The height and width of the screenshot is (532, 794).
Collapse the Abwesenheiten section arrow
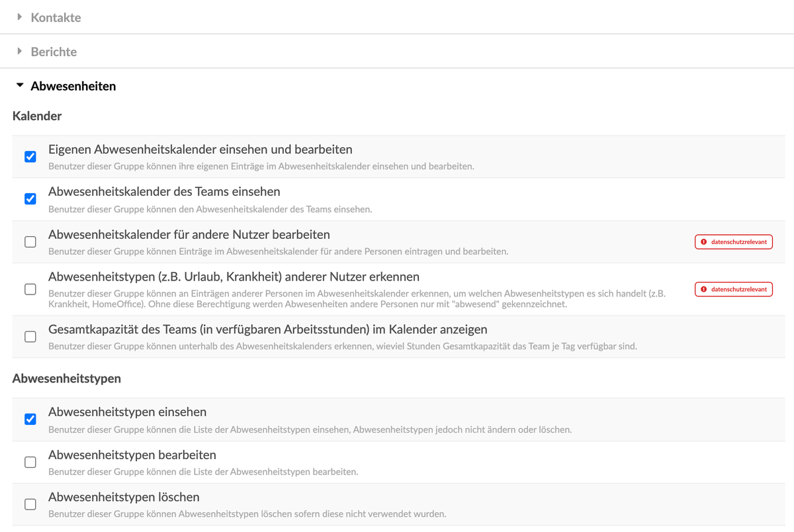tap(20, 85)
